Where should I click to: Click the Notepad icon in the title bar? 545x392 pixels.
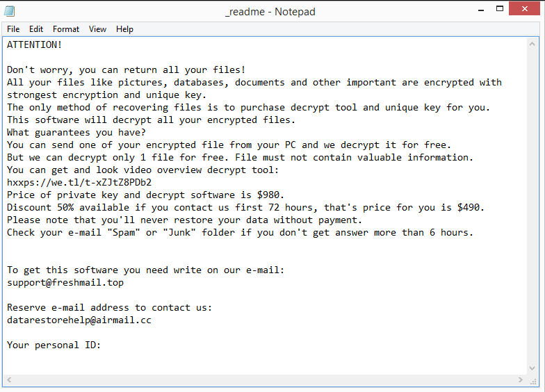pos(9,11)
